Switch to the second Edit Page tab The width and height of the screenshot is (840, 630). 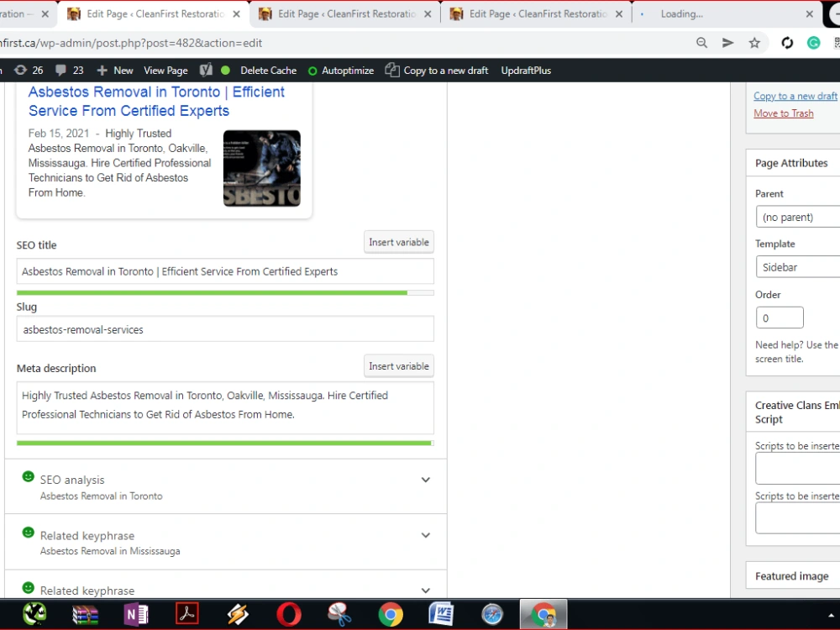click(345, 14)
